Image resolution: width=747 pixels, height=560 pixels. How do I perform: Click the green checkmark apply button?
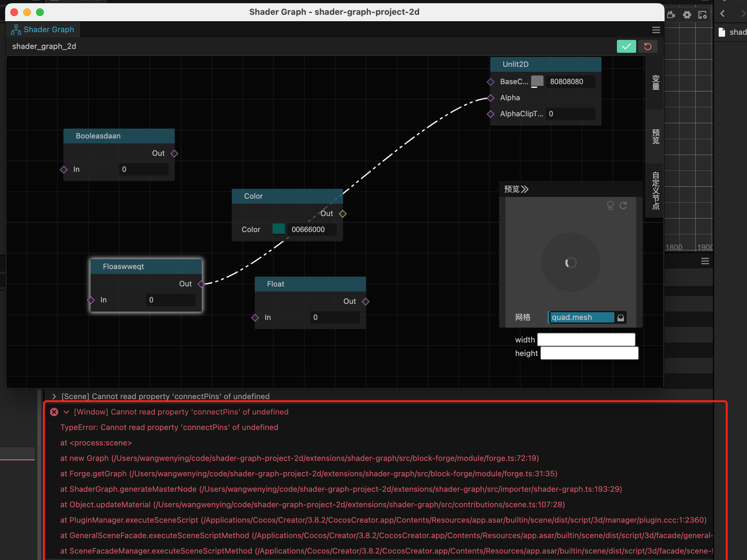click(x=626, y=46)
